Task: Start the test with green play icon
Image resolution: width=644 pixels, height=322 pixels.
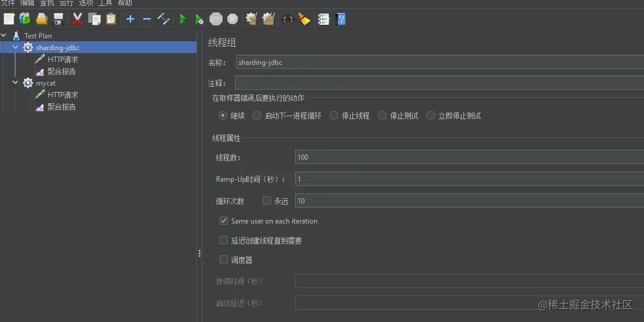Action: pyautogui.click(x=183, y=19)
